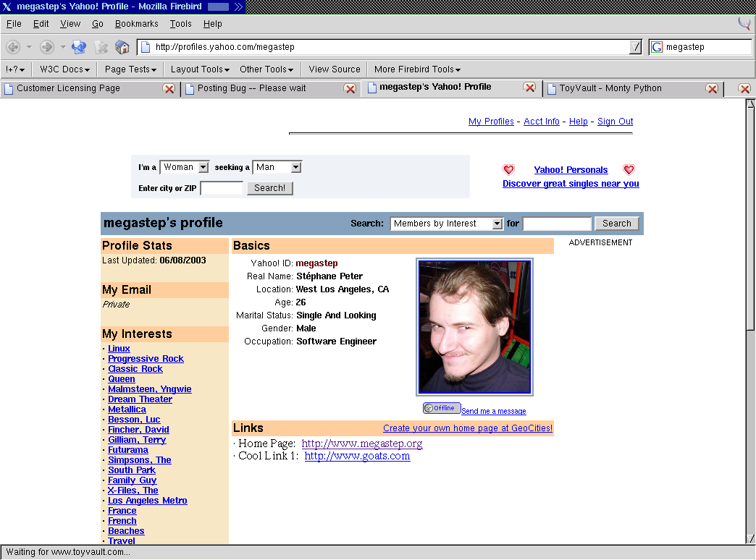
Task: Open the "I'm a" Woman dropdown
Action: coord(184,167)
